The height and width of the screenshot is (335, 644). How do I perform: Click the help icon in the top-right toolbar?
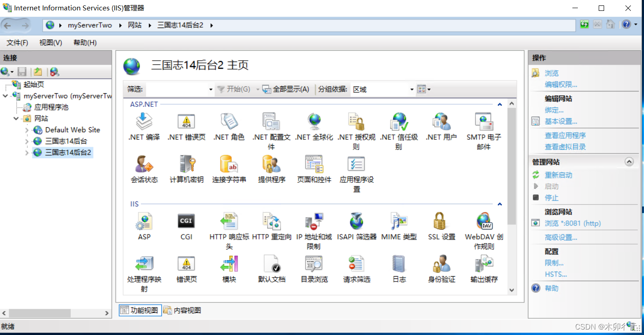tap(626, 24)
